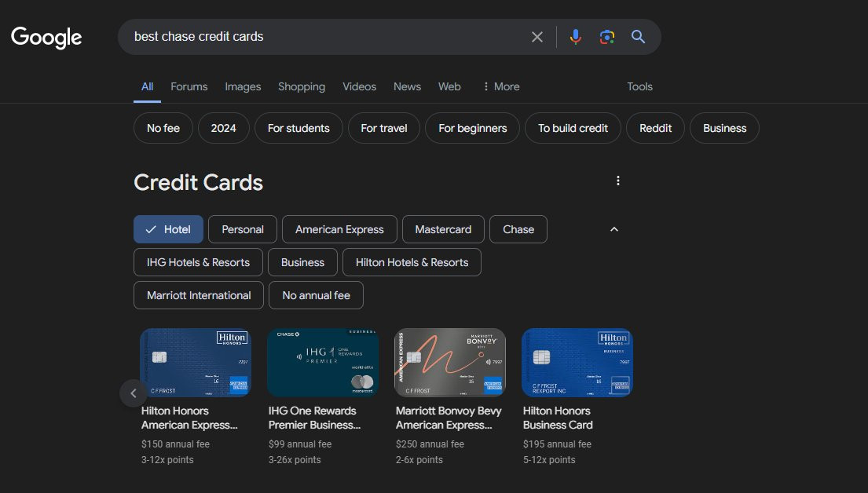Click the left arrow on the card carousel

tap(134, 393)
